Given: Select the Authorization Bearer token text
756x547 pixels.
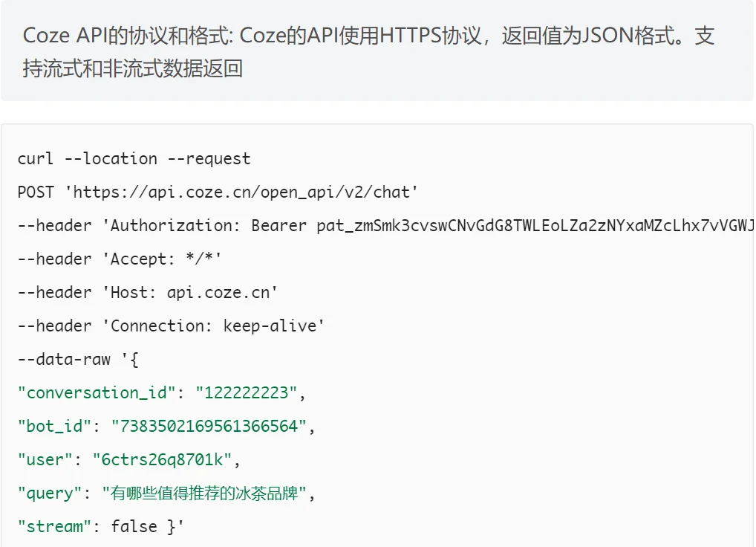Looking at the screenshot, I should point(535,225).
